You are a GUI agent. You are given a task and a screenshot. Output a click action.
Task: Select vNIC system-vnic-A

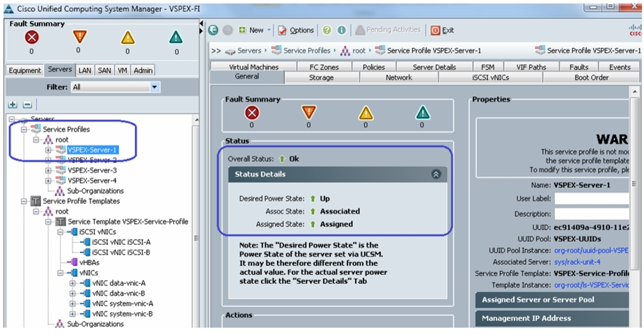click(x=123, y=303)
